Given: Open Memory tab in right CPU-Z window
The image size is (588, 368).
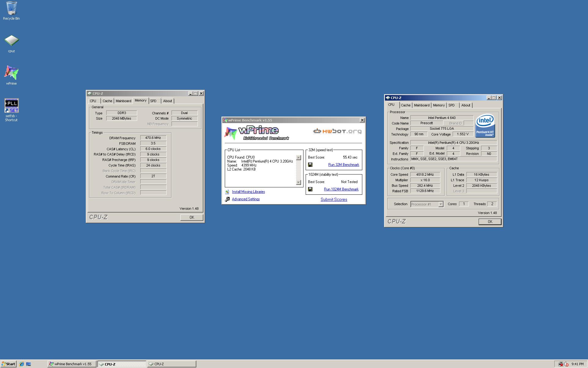Looking at the screenshot, I should (x=439, y=105).
